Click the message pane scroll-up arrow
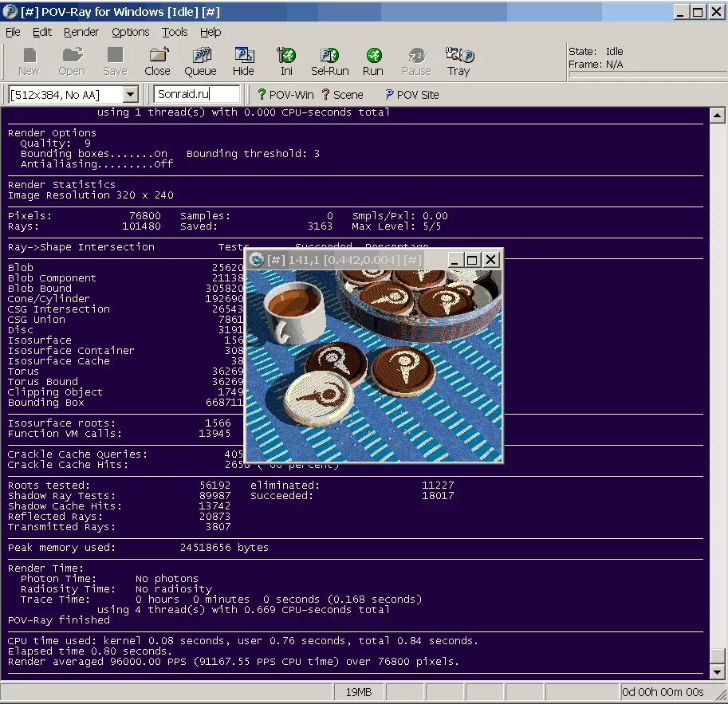This screenshot has height=704, width=728. (x=717, y=115)
